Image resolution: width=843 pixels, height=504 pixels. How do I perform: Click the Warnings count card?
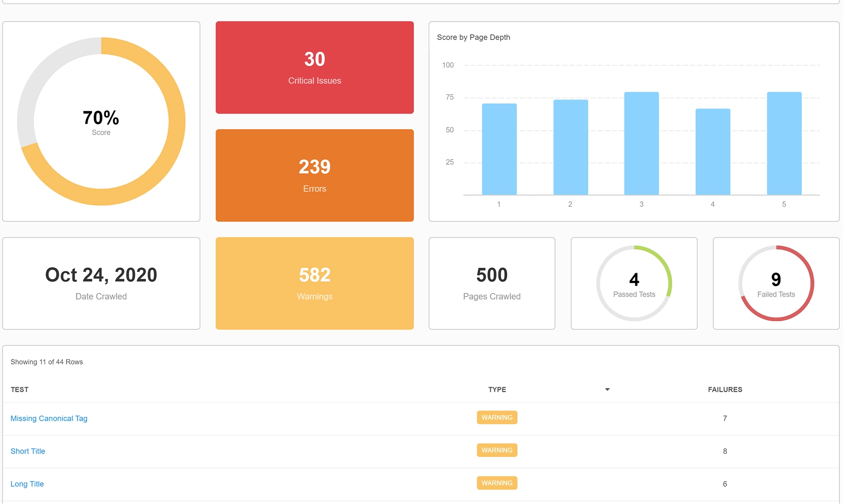tap(314, 283)
